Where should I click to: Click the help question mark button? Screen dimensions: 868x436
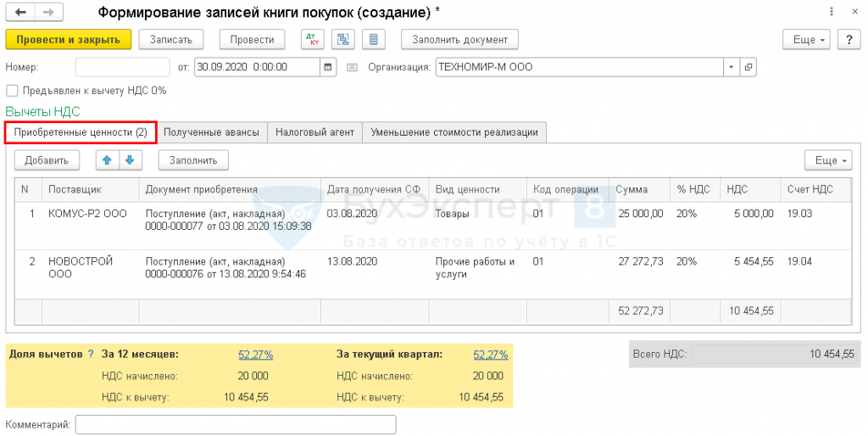[x=849, y=40]
